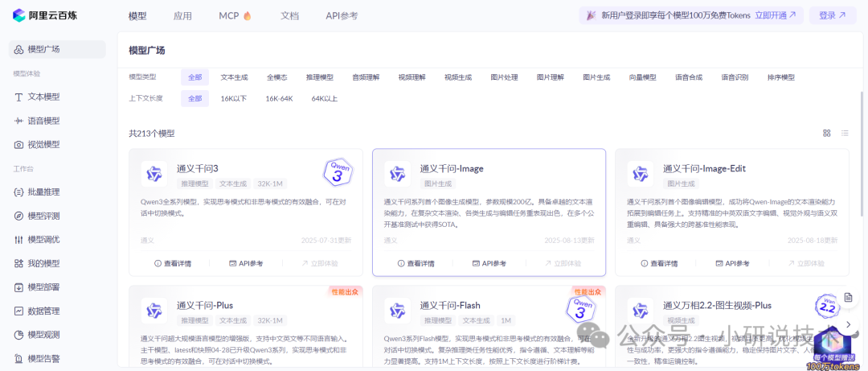Viewport: 868px width, 371px height.
Task: Click the 文本模型 T icon
Action: tap(18, 97)
